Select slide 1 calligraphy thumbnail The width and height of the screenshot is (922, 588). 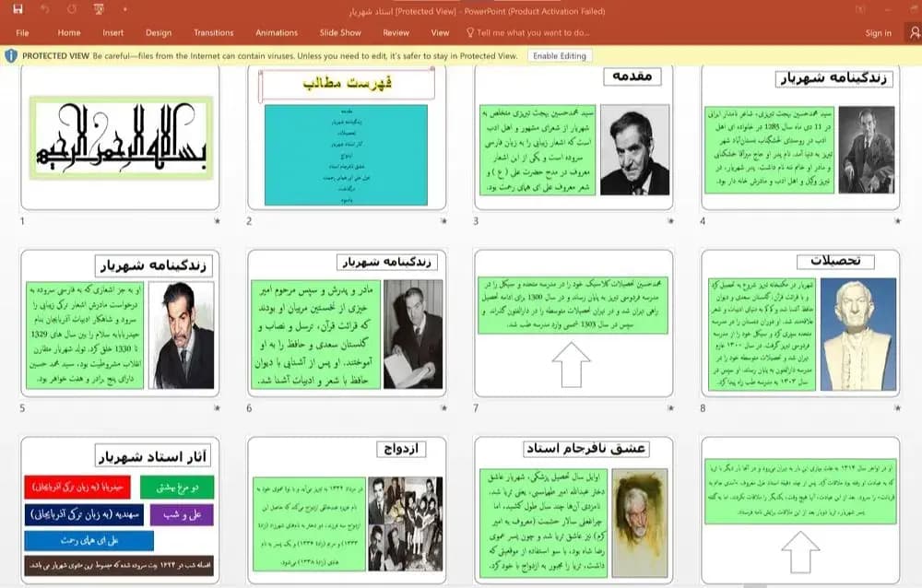point(120,137)
